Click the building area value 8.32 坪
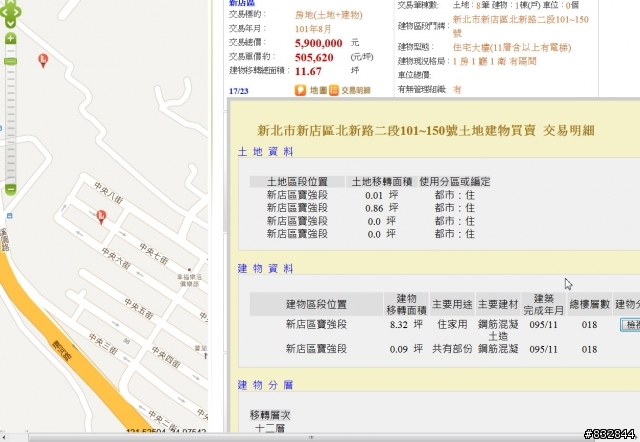 [406, 325]
